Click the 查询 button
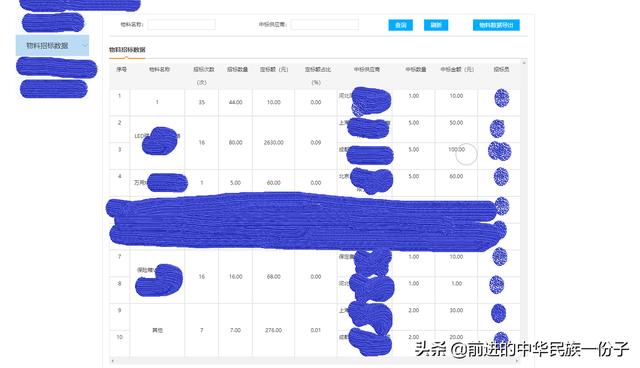The image size is (640, 368). pos(400,25)
